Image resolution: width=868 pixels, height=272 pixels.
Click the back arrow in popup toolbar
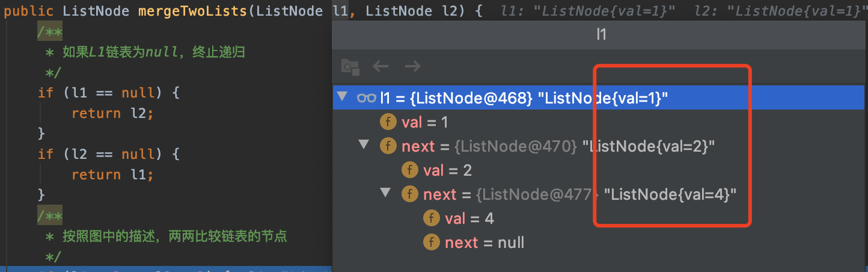[381, 66]
